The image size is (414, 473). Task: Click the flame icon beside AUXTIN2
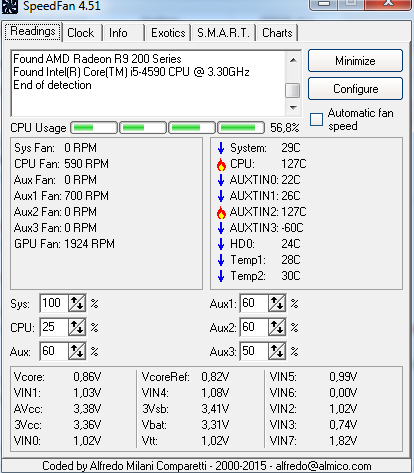point(221,212)
